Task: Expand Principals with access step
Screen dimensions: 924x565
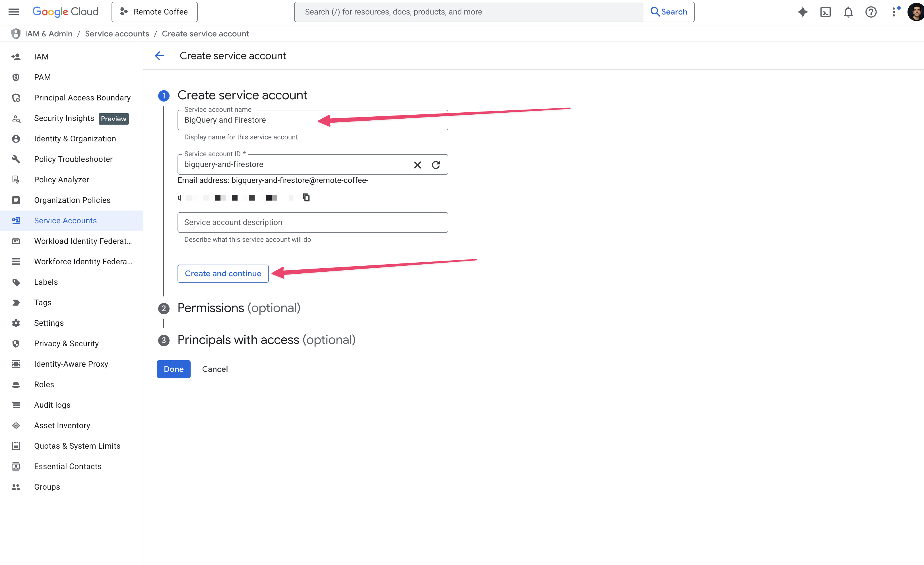Action: tap(266, 340)
